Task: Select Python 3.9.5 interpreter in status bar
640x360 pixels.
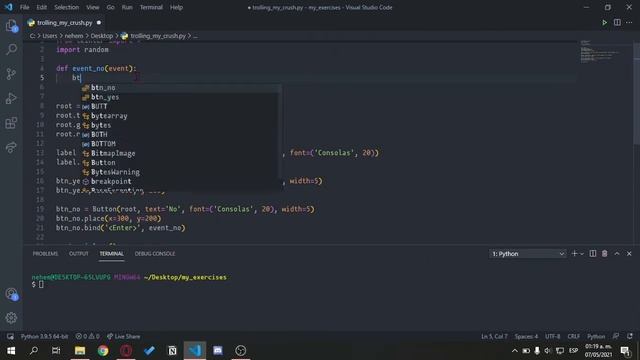Action: click(x=44, y=336)
